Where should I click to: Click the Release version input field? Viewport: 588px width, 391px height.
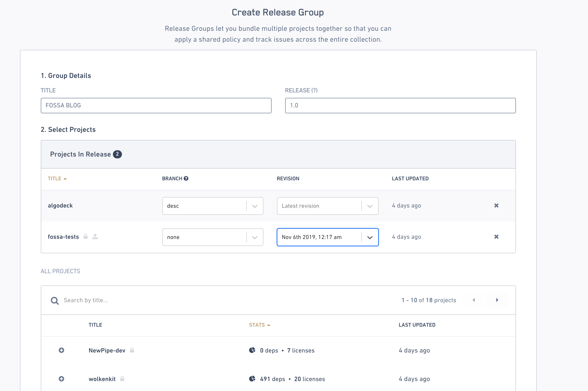point(400,106)
